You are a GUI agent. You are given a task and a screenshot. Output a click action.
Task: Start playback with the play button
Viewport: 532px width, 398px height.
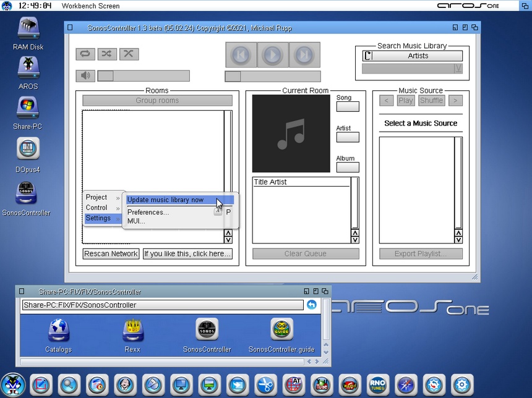click(x=272, y=54)
